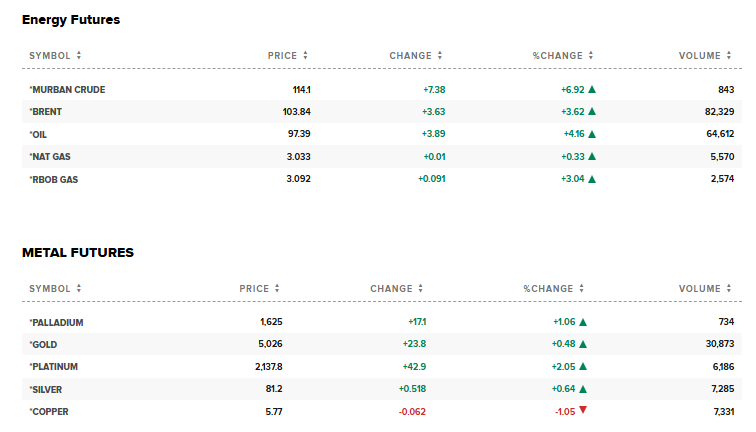Open the COPPER symbol link
Screen dimensions: 756x432
pos(49,412)
